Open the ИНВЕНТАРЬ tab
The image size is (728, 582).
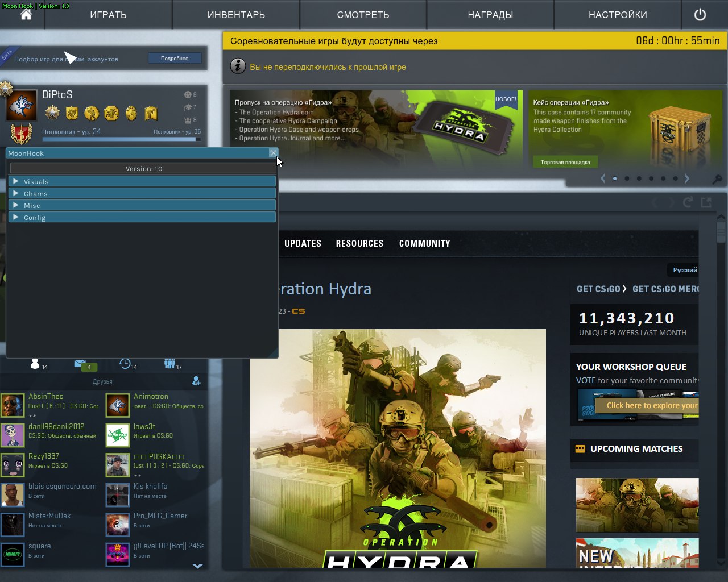[x=236, y=15]
